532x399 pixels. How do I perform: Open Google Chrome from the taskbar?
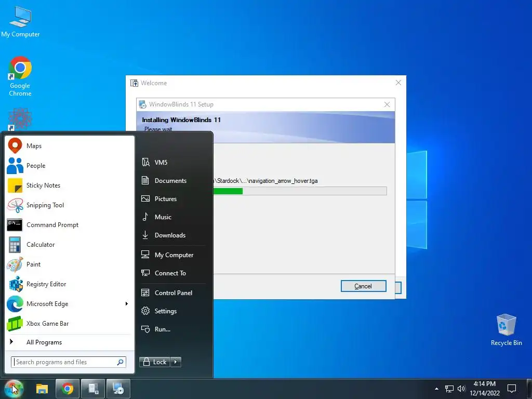point(67,389)
